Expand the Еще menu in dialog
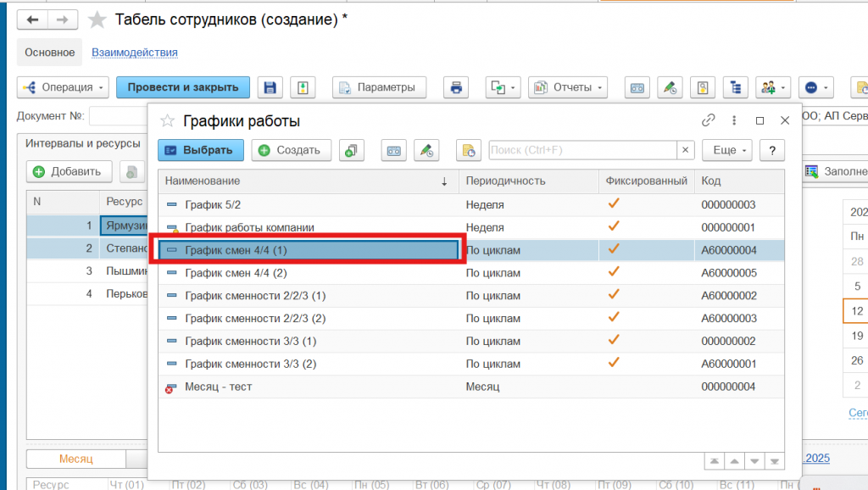Screen dimensions: 868x490 pyautogui.click(x=730, y=150)
